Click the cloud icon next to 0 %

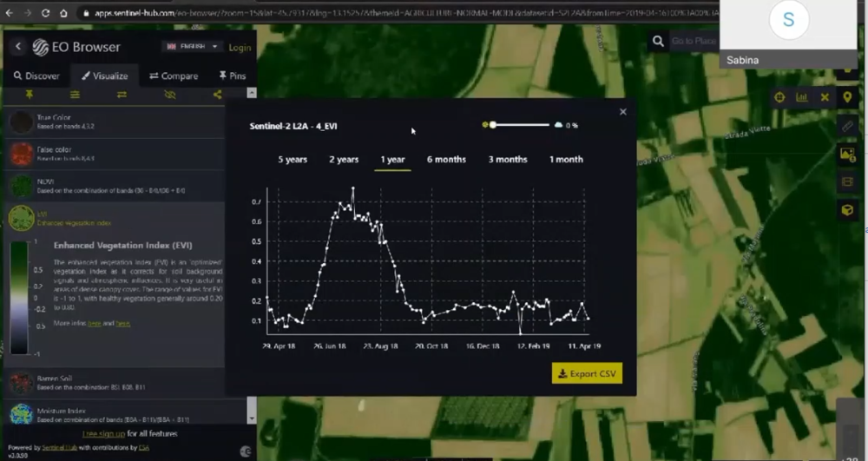tap(558, 125)
